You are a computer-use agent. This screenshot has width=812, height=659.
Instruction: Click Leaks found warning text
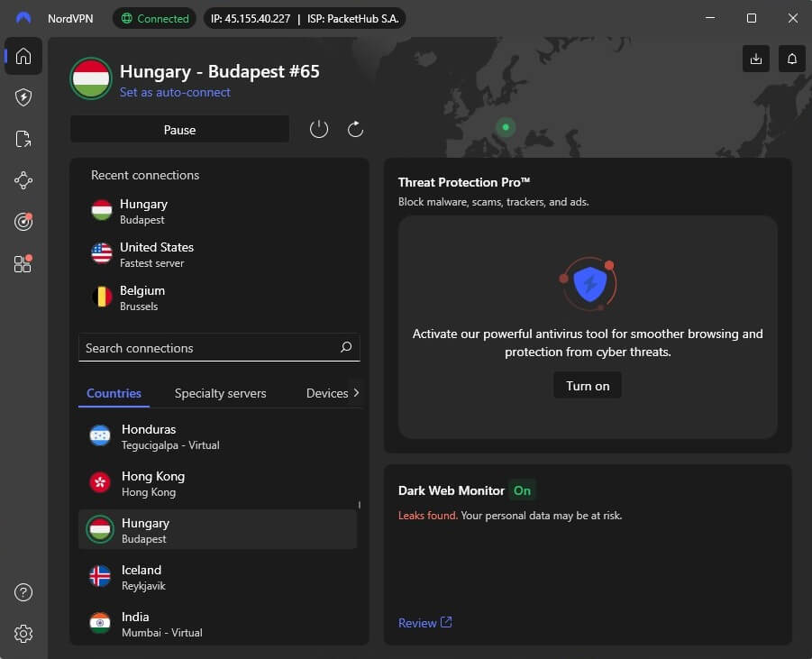point(428,516)
